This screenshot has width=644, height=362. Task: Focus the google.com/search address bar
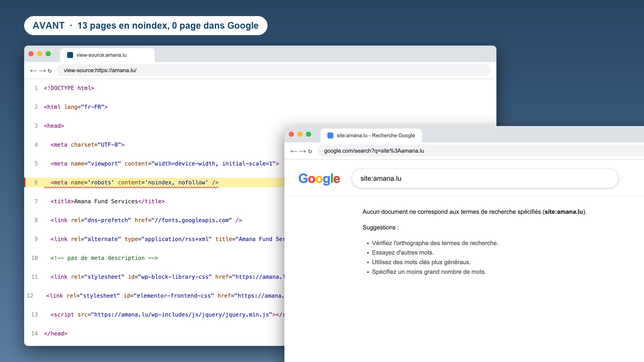click(x=480, y=151)
